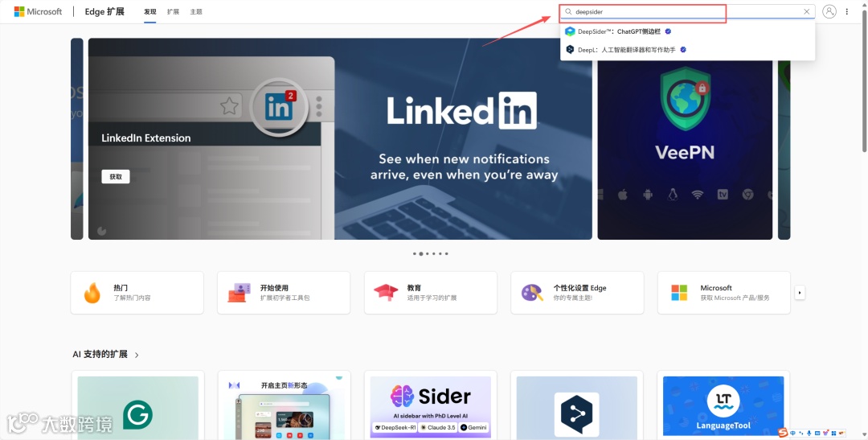Click the flame icon for 热门

92,293
